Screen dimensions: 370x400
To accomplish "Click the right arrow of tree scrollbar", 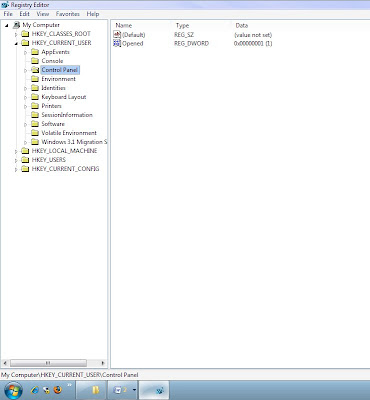I will pos(103,363).
